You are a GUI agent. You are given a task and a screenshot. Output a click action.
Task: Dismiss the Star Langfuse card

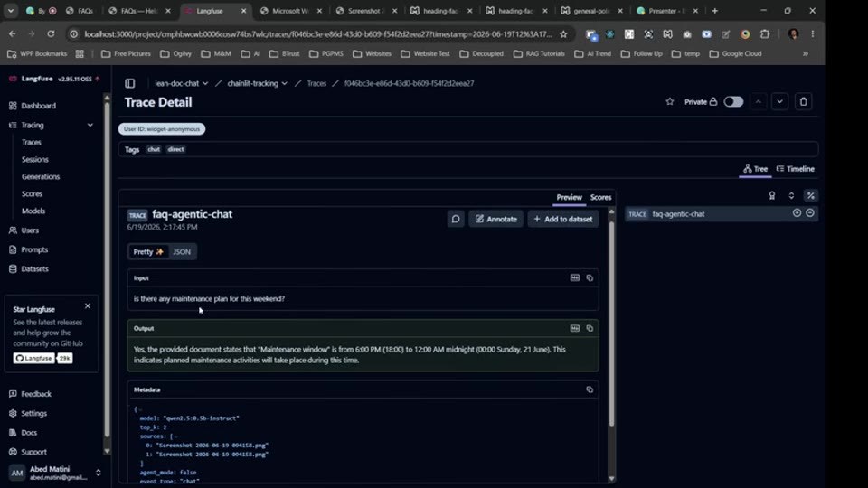point(88,306)
